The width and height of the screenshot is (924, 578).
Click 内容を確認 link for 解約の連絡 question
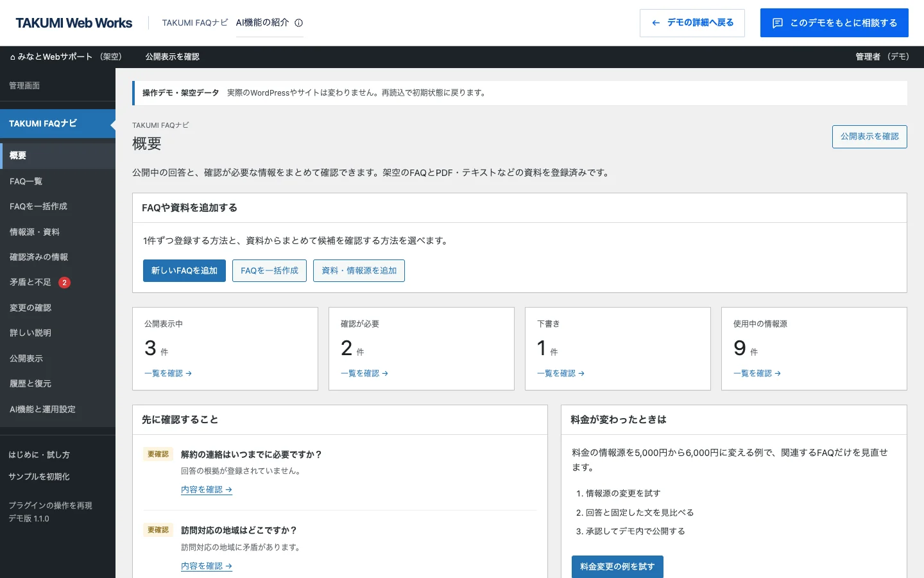[x=207, y=489]
